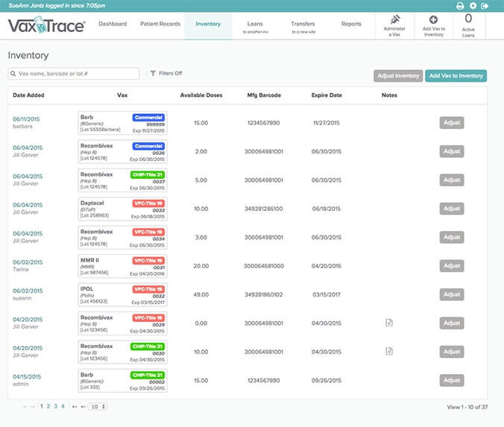This screenshot has height=427, width=504.
Task: Open the 06/11/2015 date link
Action: tap(26, 119)
